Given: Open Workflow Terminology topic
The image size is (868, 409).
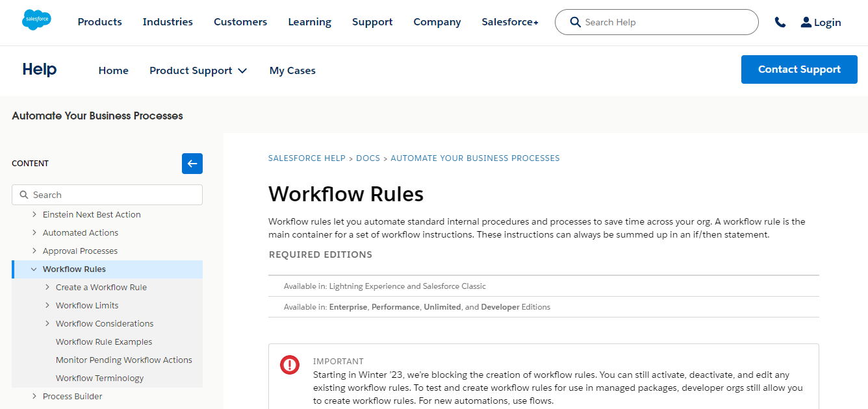Looking at the screenshot, I should pyautogui.click(x=99, y=378).
